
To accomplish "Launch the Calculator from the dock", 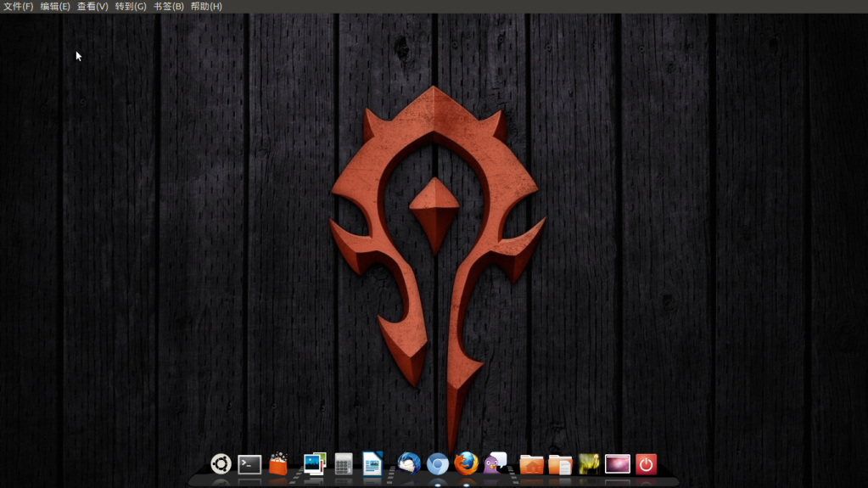I will [x=344, y=463].
